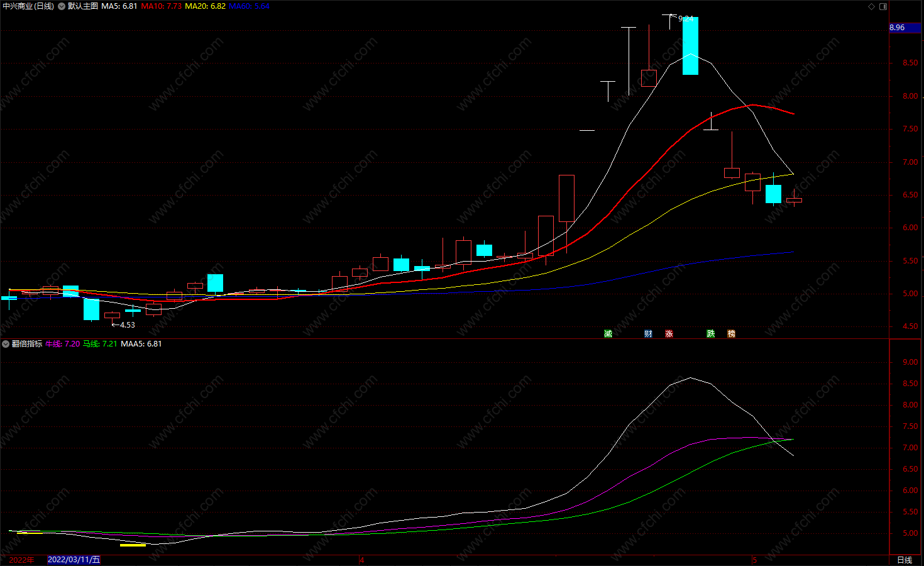Open the dropdown arrow beside 中兴商业(日线)

[62, 6]
